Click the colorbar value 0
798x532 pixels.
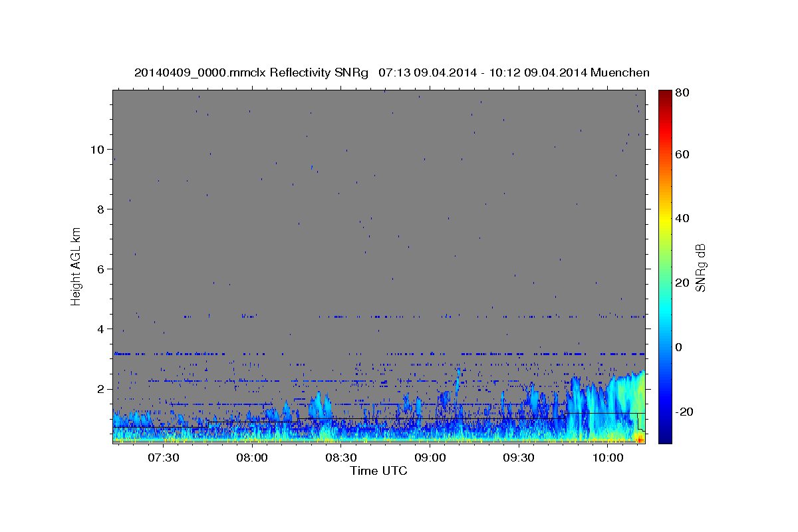[679, 347]
